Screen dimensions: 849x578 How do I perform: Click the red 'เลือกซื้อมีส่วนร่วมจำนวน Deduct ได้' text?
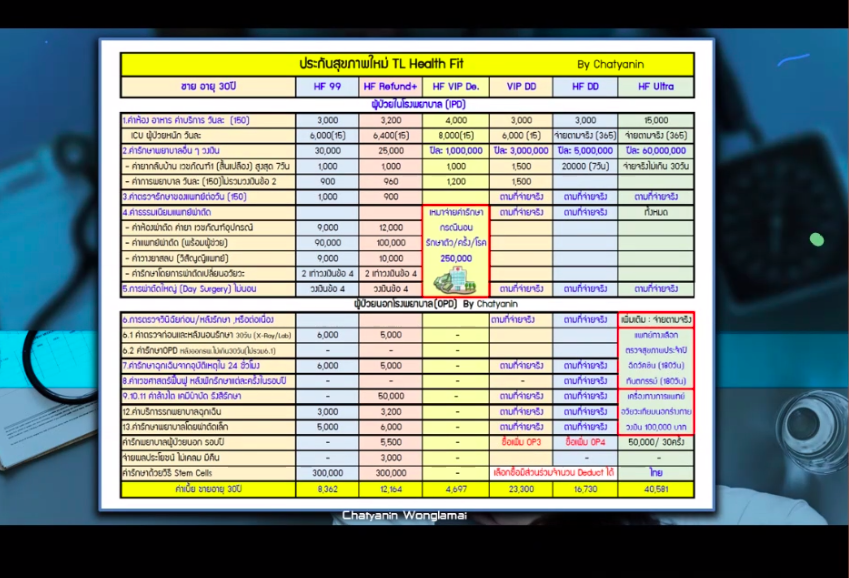553,473
